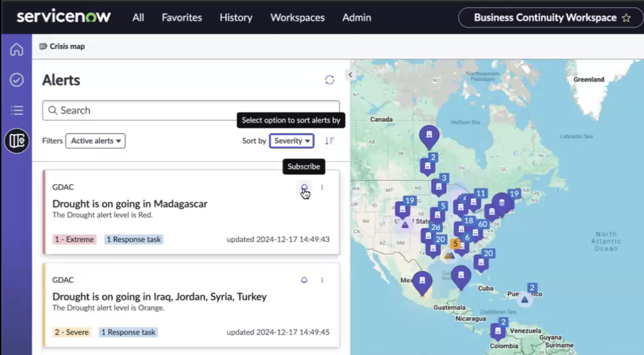Click the Alerts heading
The width and height of the screenshot is (644, 355).
click(61, 80)
